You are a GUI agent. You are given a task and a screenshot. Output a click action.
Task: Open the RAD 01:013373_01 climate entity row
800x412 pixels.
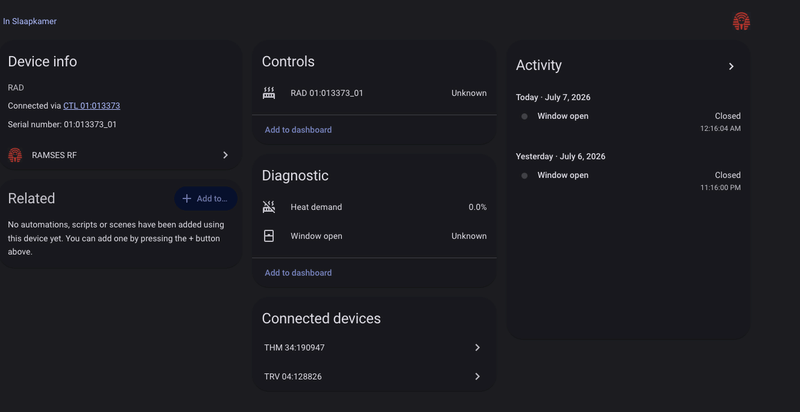click(374, 93)
